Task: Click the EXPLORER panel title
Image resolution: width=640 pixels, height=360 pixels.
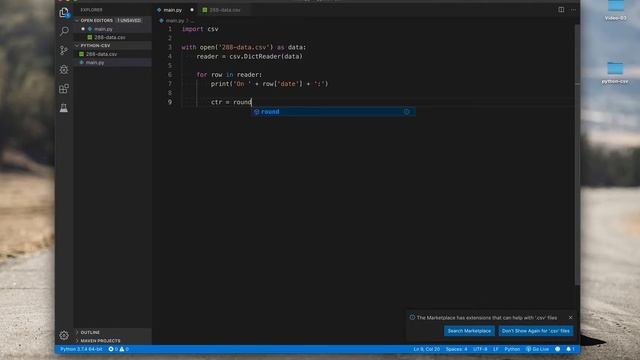Action: coord(91,10)
